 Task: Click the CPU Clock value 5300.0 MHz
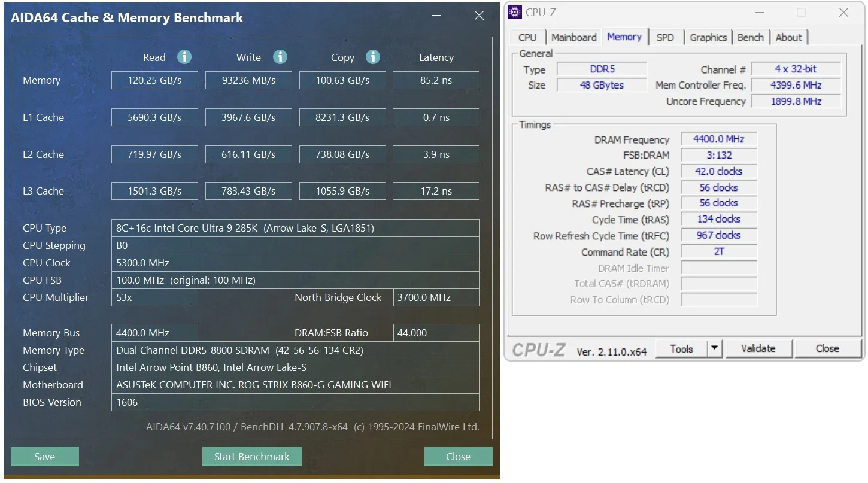pyautogui.click(x=296, y=263)
